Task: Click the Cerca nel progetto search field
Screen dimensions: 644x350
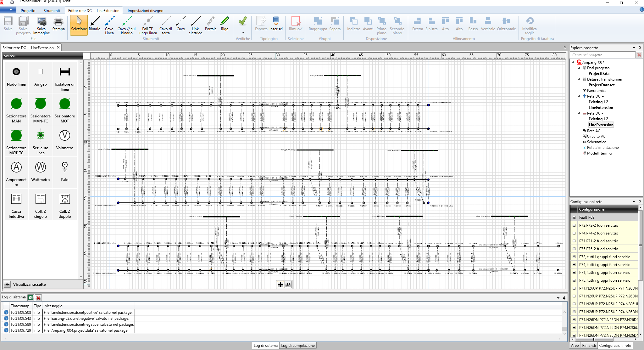Action: point(602,55)
